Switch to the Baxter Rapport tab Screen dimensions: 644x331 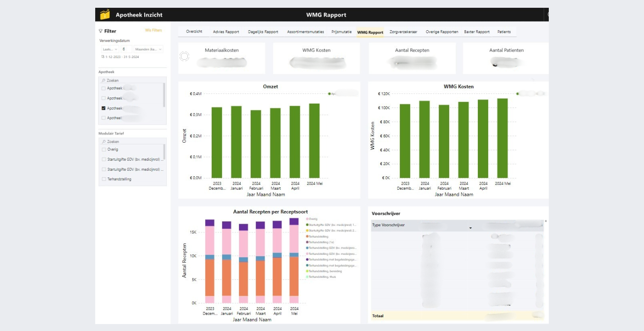coord(477,32)
